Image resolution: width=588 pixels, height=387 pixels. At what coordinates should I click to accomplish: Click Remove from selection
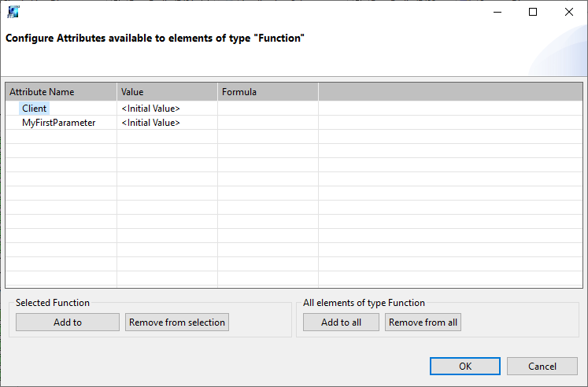pos(177,322)
